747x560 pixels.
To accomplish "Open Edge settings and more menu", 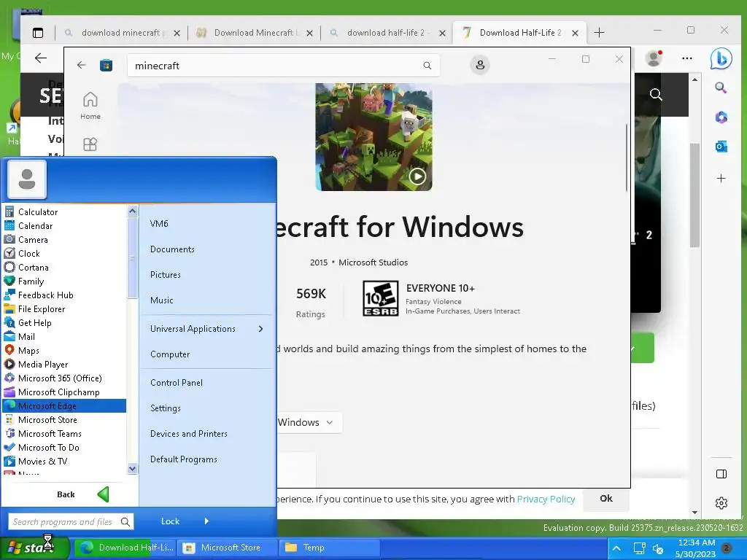I will click(687, 58).
